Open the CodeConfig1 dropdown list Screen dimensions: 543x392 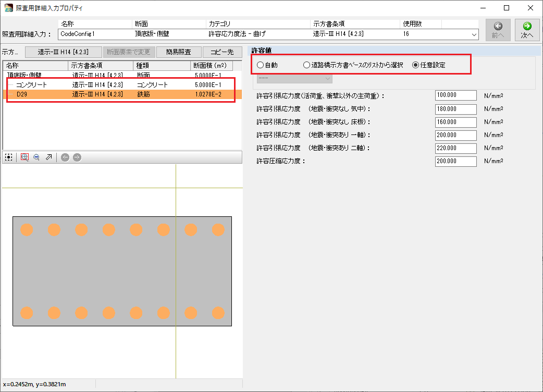tap(474, 34)
